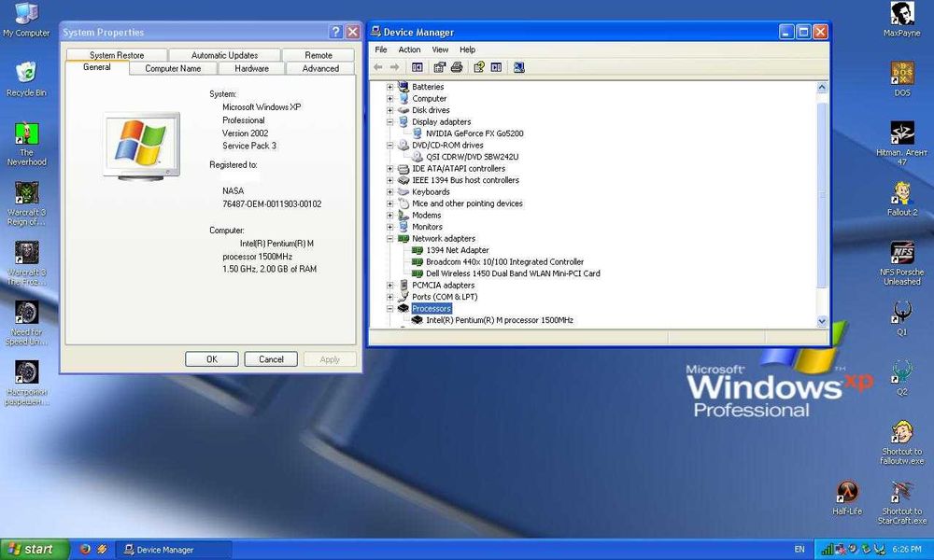Screen dimensions: 934x560
Task: Select the Half-Life desktop icon
Action: point(847,497)
